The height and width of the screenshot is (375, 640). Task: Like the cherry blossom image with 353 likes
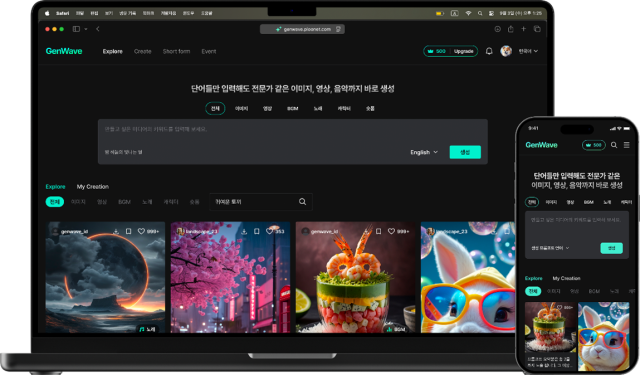point(269,231)
